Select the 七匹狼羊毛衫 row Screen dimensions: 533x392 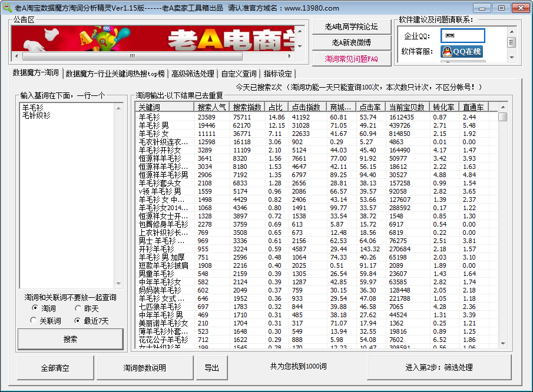316,307
